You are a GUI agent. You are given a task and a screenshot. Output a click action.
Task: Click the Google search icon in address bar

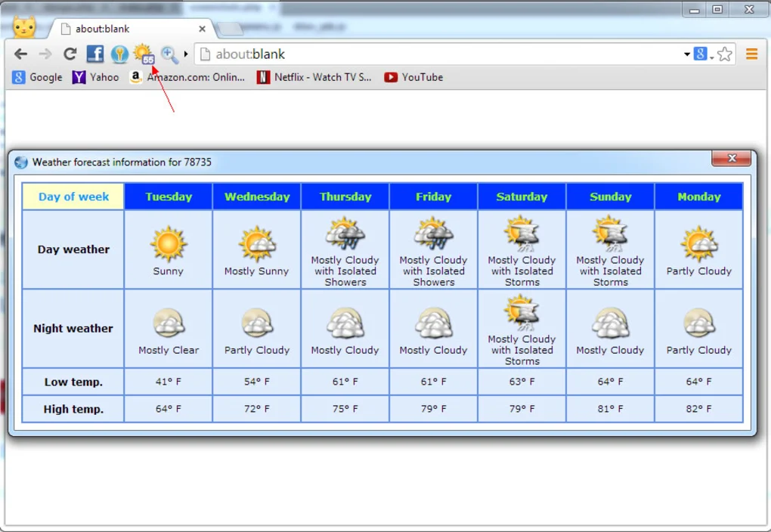point(699,54)
